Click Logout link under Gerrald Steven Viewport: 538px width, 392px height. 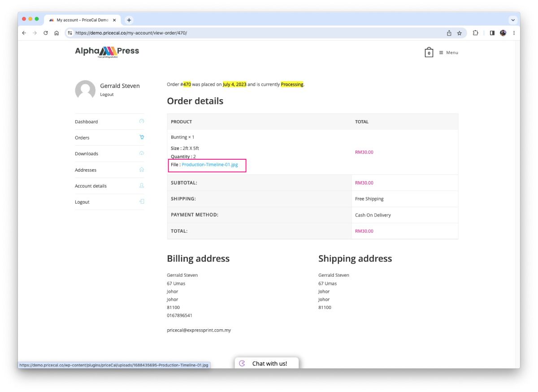(x=107, y=95)
